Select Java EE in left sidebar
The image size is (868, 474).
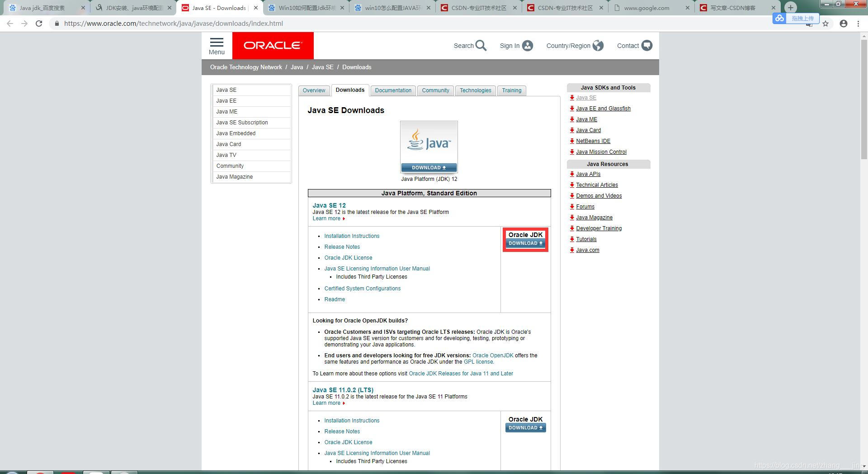[251, 101]
